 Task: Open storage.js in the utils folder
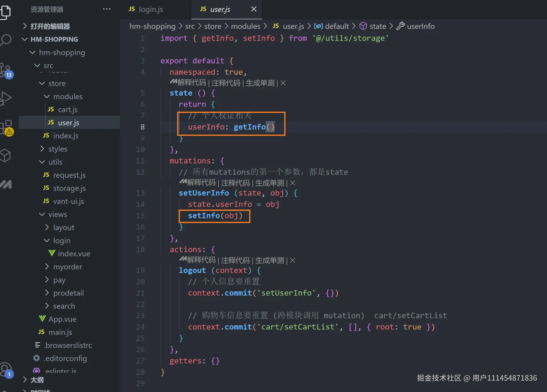(69, 188)
